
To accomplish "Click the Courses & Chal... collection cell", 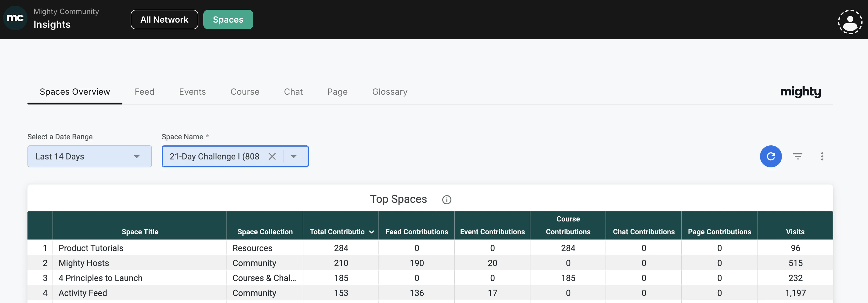I will pos(264,278).
